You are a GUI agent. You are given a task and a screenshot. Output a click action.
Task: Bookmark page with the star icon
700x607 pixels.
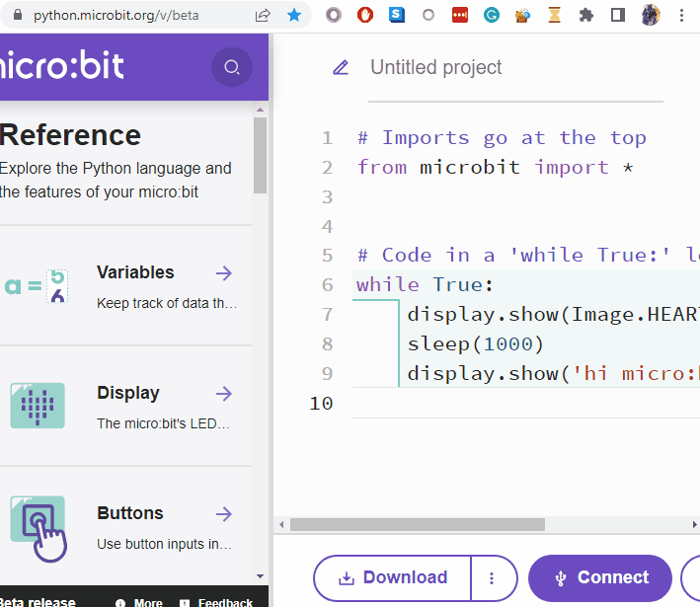pos(294,15)
